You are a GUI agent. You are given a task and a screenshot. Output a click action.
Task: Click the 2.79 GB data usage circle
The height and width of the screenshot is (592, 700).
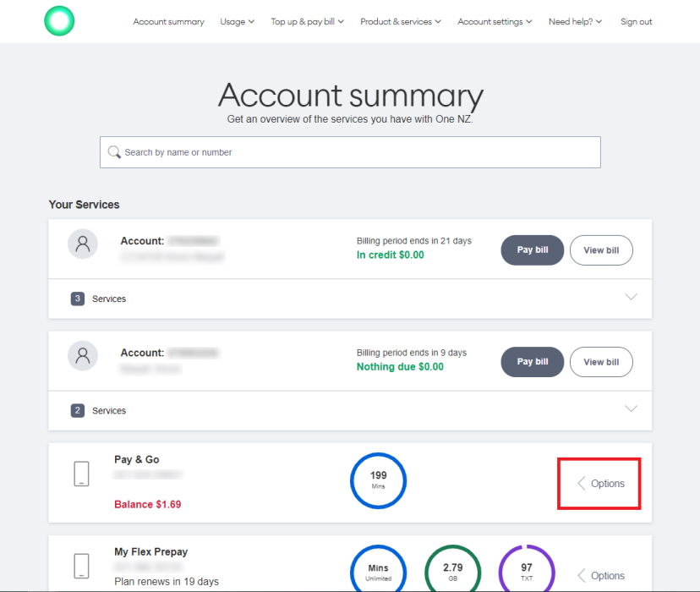452,567
